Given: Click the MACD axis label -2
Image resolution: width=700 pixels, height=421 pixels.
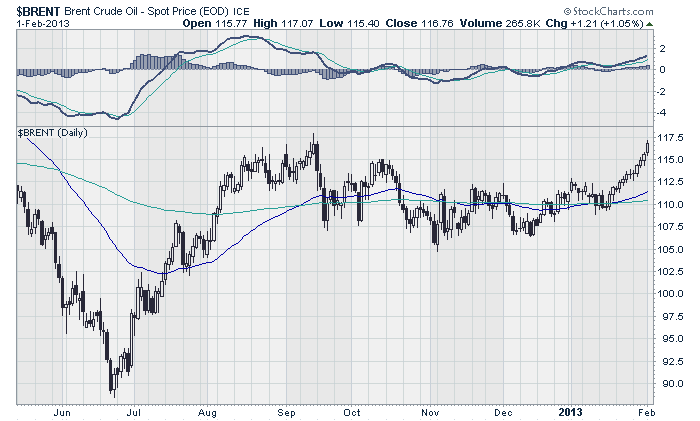Looking at the screenshot, I should [x=661, y=92].
